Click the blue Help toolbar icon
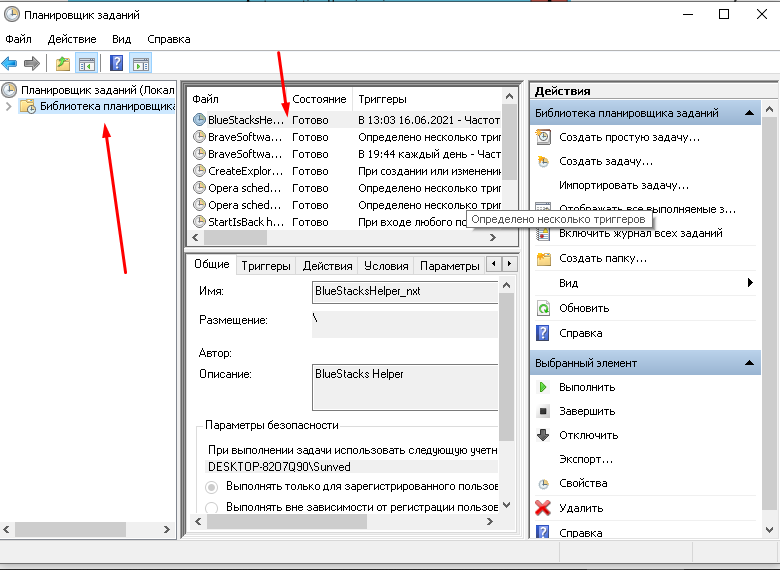Image resolution: width=780 pixels, height=570 pixels. 116,64
